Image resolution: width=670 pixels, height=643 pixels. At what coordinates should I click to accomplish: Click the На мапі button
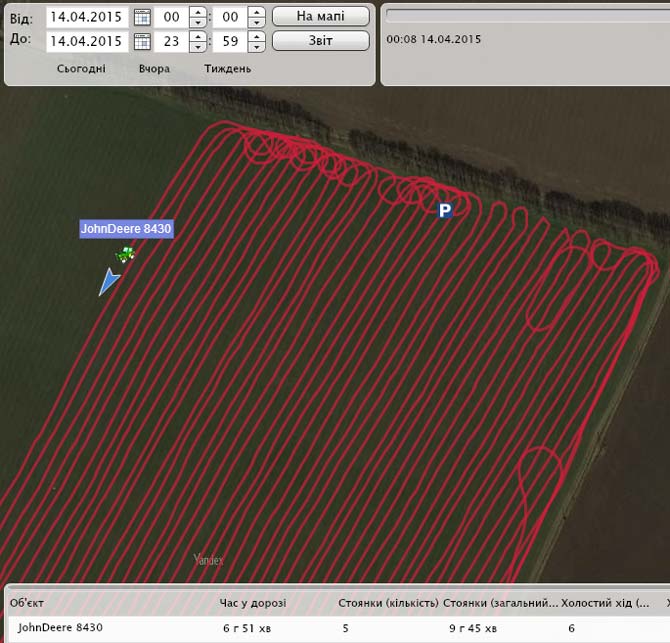pyautogui.click(x=321, y=16)
